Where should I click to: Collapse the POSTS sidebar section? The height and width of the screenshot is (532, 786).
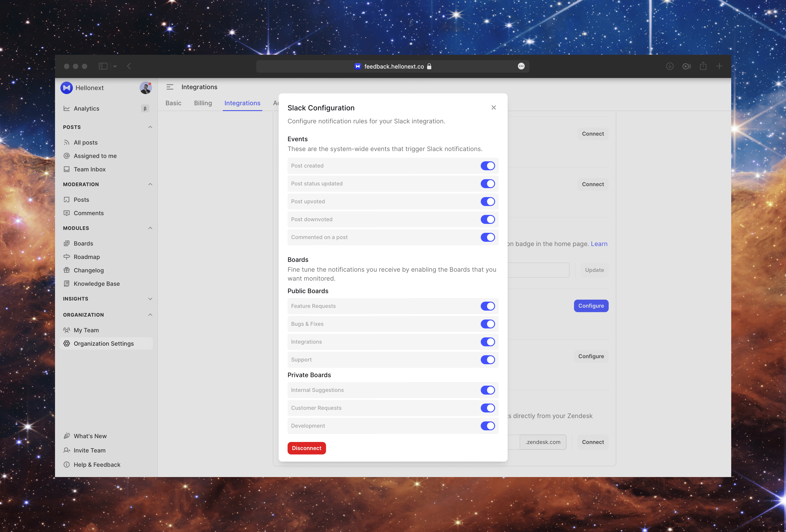click(x=150, y=127)
